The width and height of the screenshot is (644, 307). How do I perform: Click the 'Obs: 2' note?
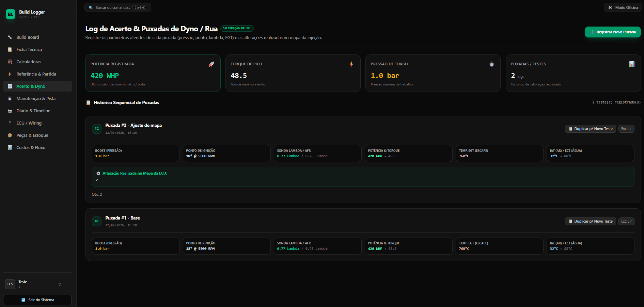[97, 194]
